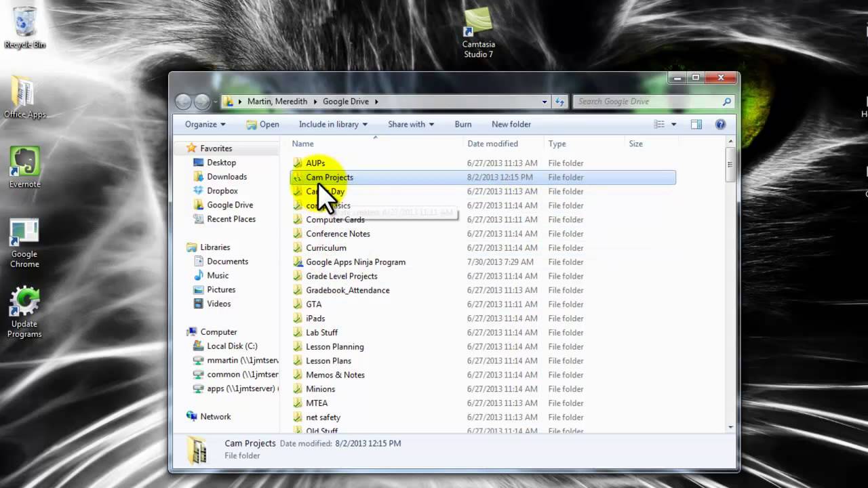868x488 pixels.
Task: Change the view using the view icon
Action: [x=659, y=124]
